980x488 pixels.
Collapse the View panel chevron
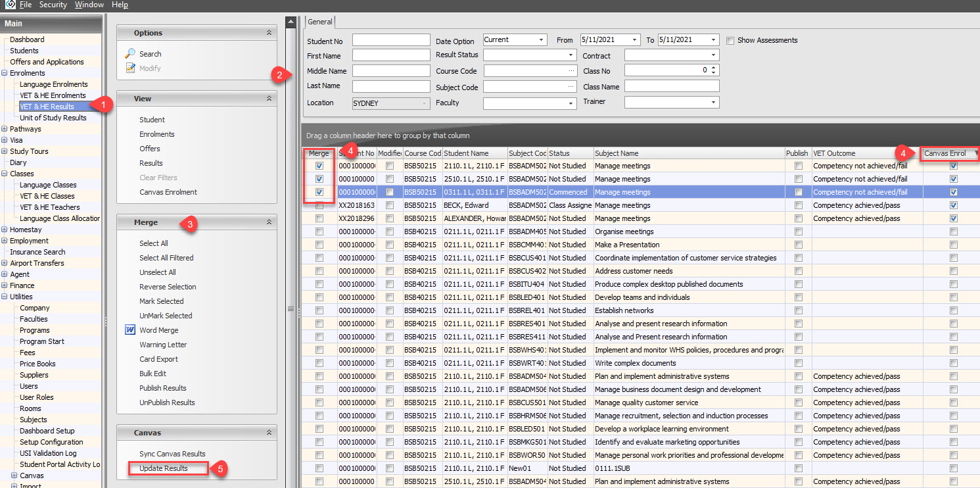(x=269, y=99)
